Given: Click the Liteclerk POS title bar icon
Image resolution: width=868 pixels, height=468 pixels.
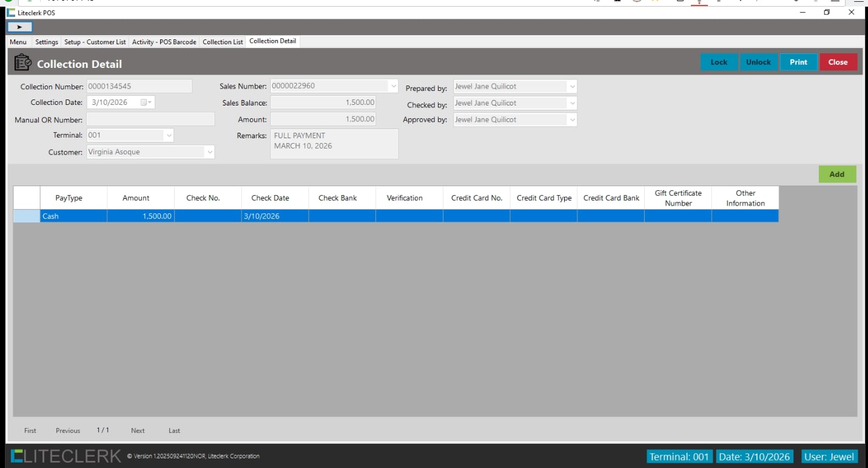Looking at the screenshot, I should click(11, 12).
